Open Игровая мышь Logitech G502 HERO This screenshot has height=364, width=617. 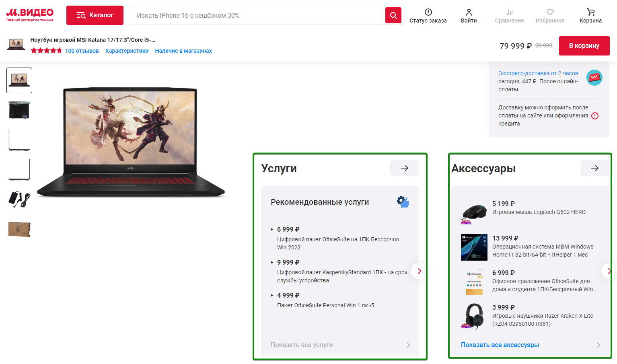(x=539, y=212)
